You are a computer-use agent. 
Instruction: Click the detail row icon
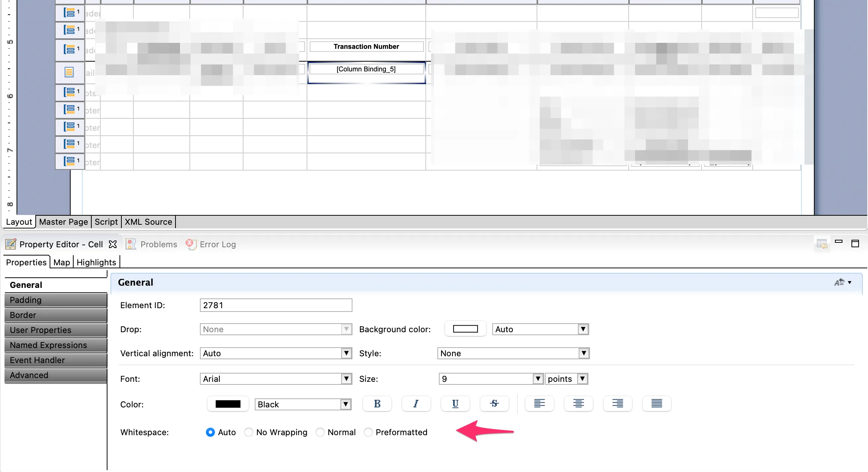[69, 72]
